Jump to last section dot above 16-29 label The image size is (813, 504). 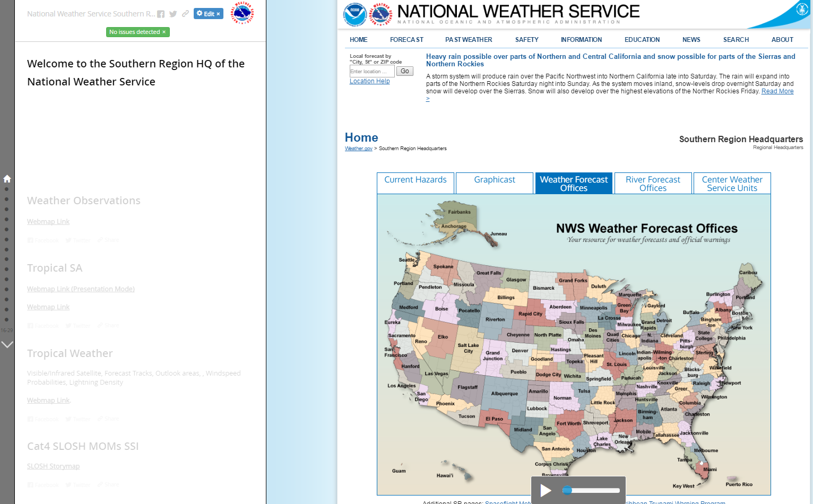point(7,319)
